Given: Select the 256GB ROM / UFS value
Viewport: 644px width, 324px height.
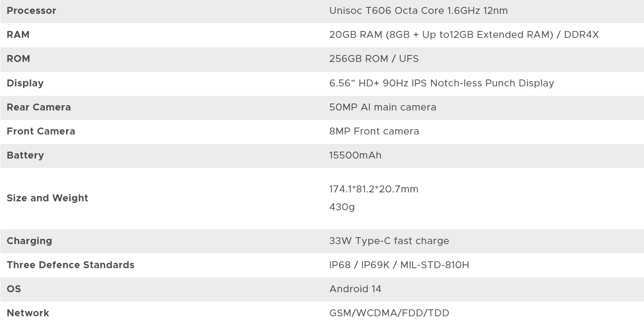Looking at the screenshot, I should 374,59.
